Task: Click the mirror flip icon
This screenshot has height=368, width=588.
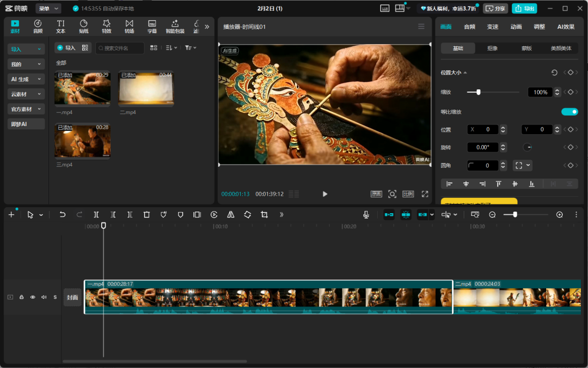Action: 231,215
